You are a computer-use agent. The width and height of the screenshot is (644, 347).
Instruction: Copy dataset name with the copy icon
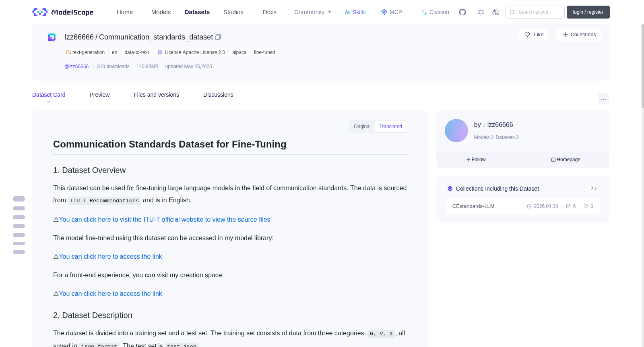pos(218,37)
